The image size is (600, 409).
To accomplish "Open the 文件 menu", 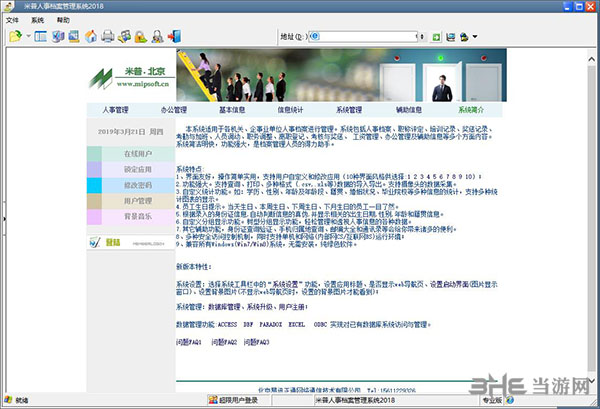I will click(x=12, y=20).
